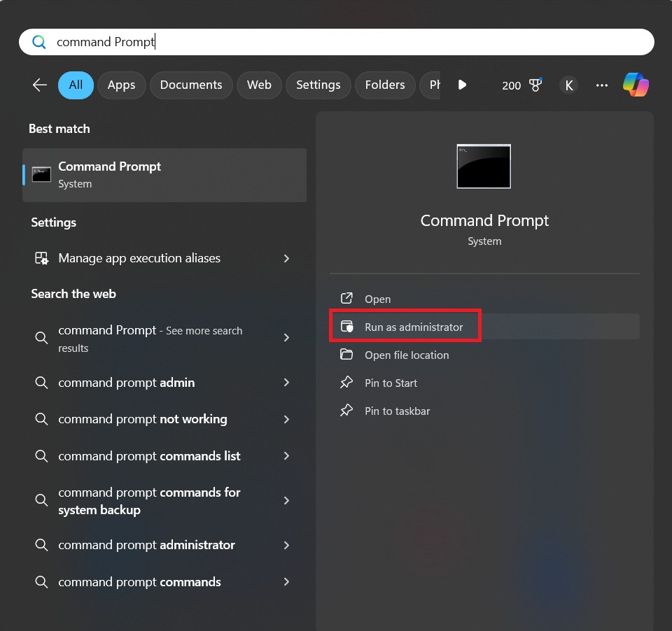Click search icon beside command prompt commands list
Viewport: 672px width, 631px height.
(x=41, y=456)
